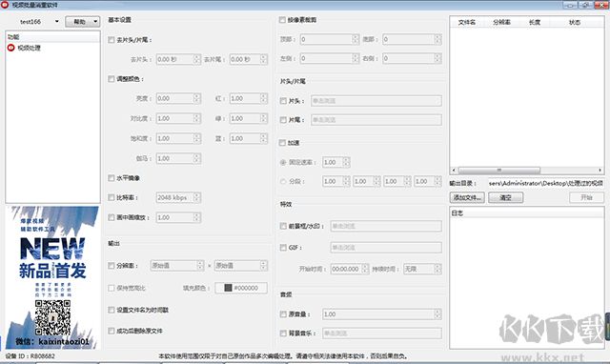Click the 输出目录 path field
Image resolution: width=610 pixels, height=364 pixels.
point(546,183)
